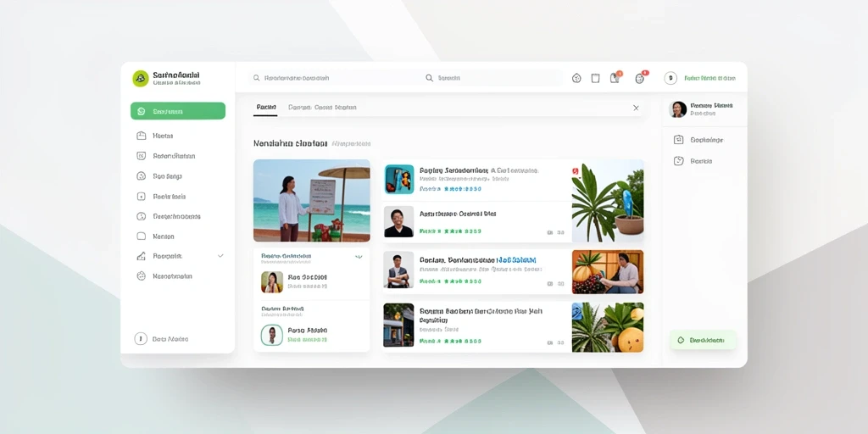Open the palm plant image with blue object
This screenshot has width=868, height=434.
(607, 200)
